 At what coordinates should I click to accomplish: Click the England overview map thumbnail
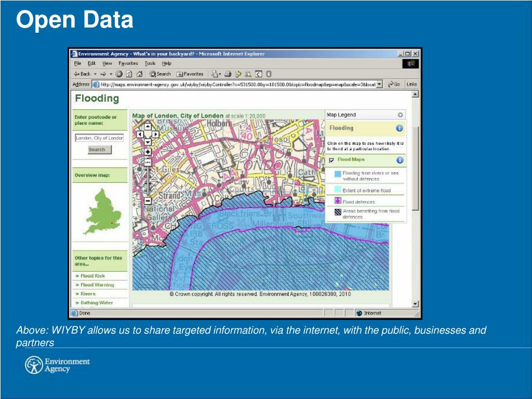(x=102, y=212)
